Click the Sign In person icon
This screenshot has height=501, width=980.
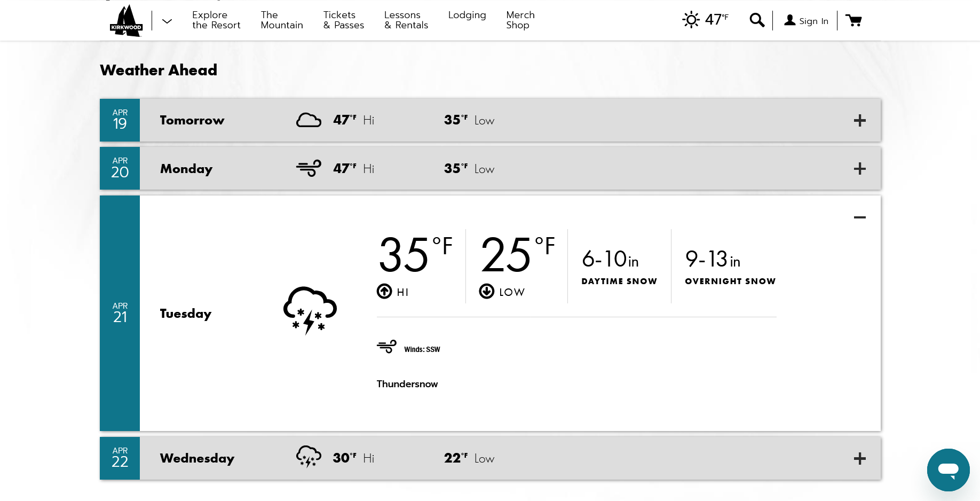(789, 20)
